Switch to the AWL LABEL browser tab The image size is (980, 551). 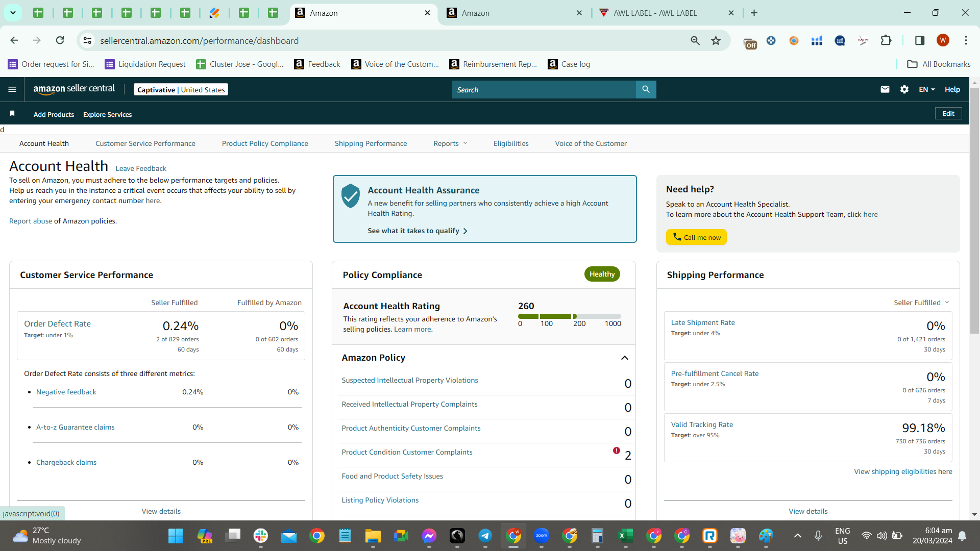point(666,13)
